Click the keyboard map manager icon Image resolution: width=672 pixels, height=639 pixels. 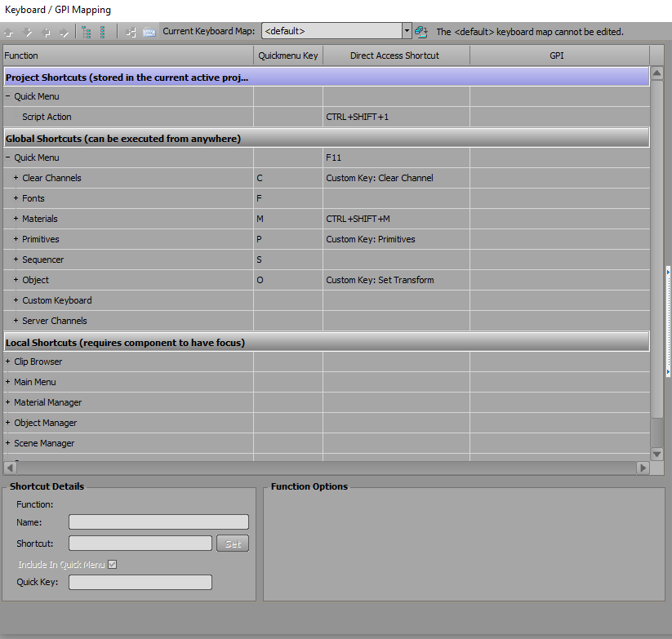coord(421,32)
